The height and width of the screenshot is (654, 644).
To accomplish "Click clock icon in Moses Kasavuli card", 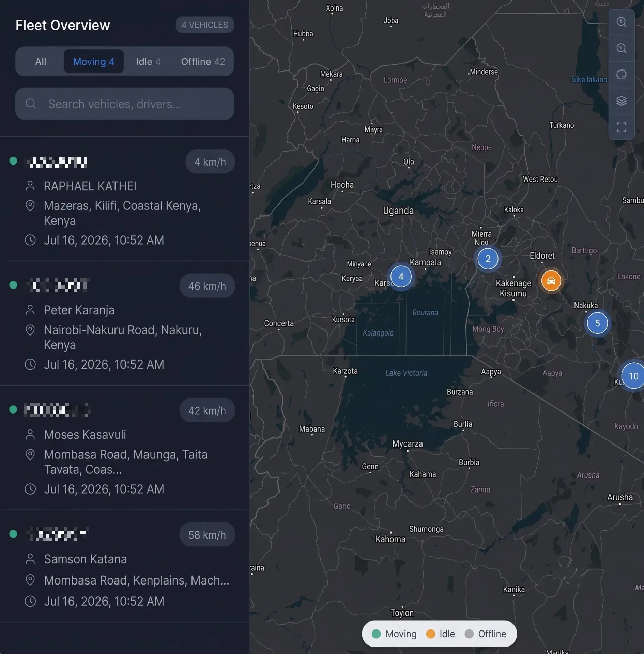I will (30, 489).
